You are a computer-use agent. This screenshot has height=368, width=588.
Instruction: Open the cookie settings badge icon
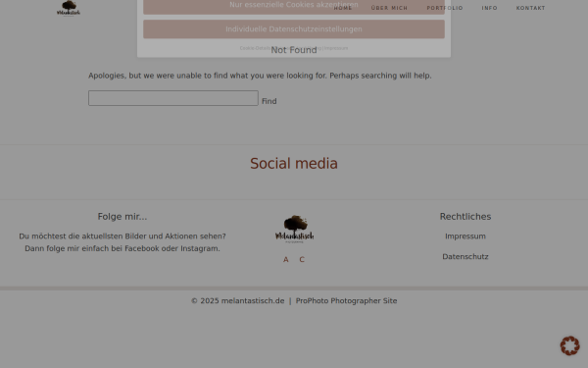point(569,345)
